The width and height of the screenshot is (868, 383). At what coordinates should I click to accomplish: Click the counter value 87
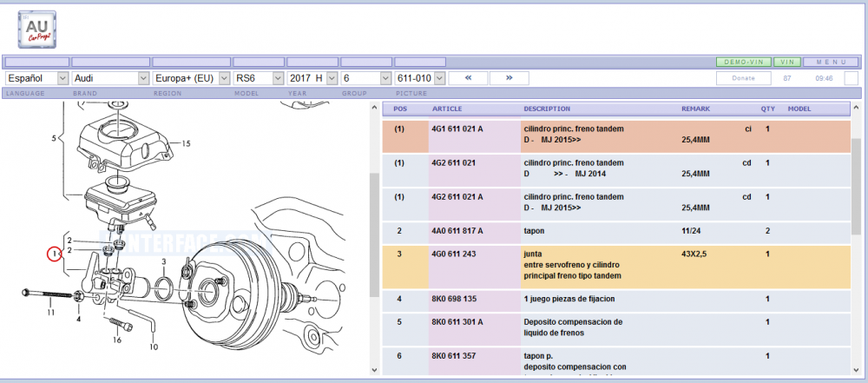pyautogui.click(x=787, y=78)
